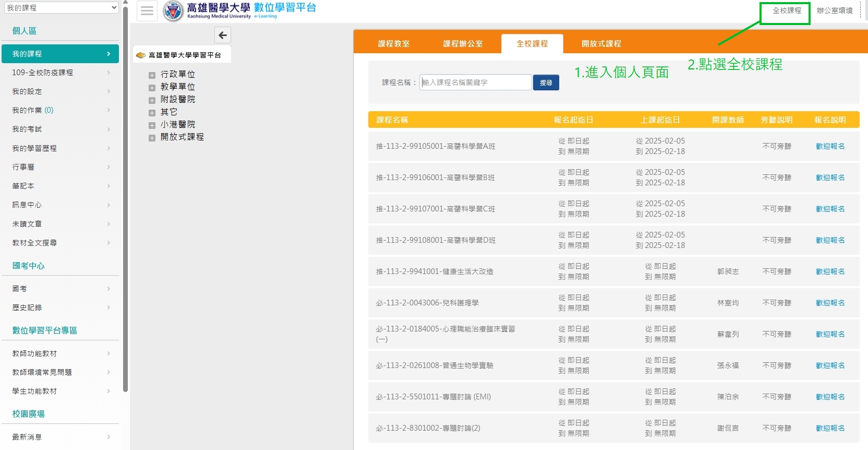This screenshot has height=450, width=868.
Task: Expand the 小港醫院 tree node
Action: pyautogui.click(x=152, y=125)
